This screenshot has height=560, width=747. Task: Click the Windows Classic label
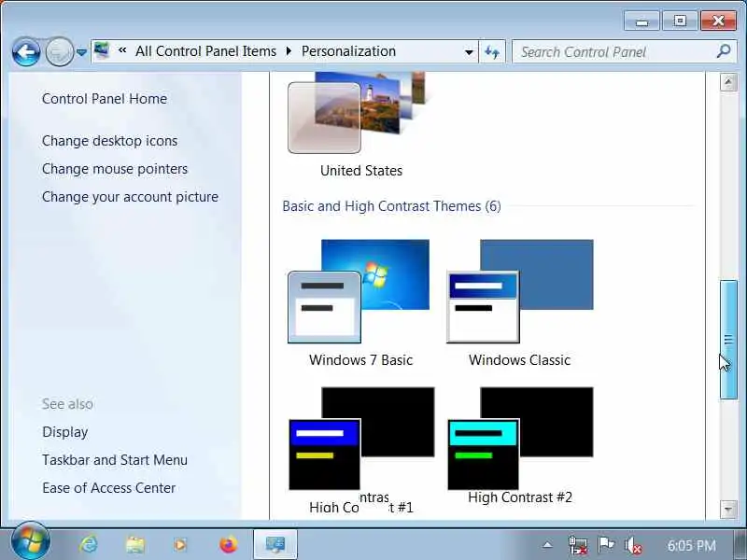click(x=519, y=360)
